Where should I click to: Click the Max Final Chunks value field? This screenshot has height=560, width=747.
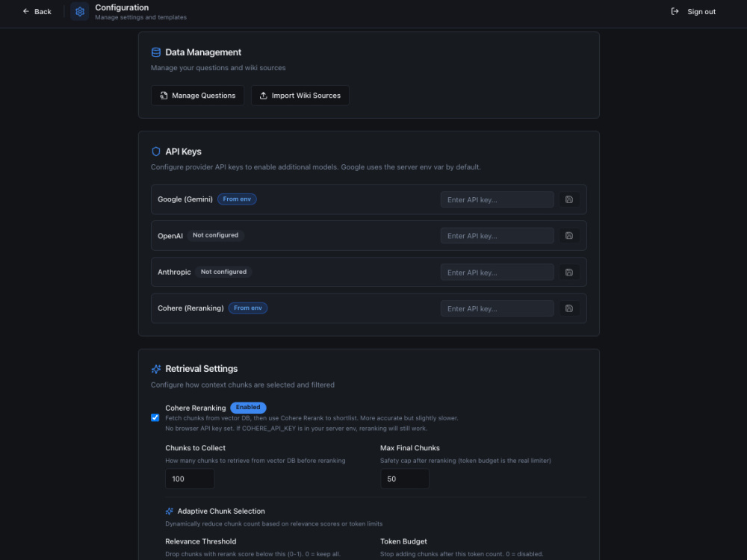[404, 479]
